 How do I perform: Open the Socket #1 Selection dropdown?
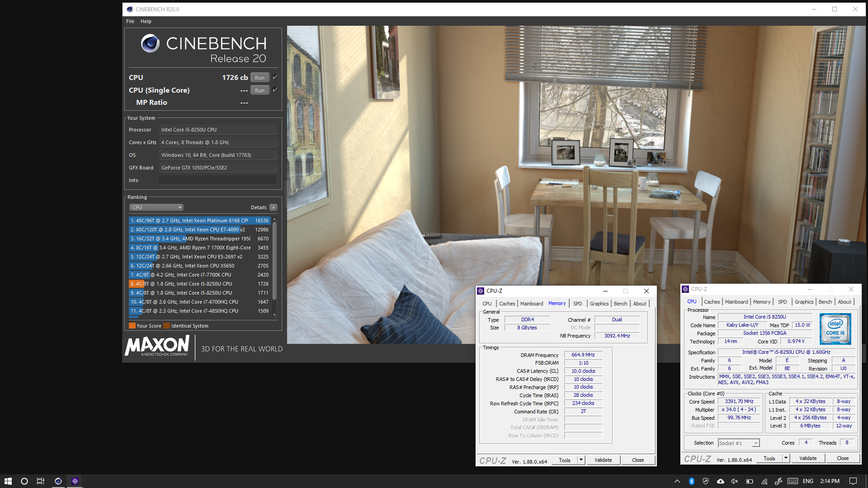click(739, 443)
